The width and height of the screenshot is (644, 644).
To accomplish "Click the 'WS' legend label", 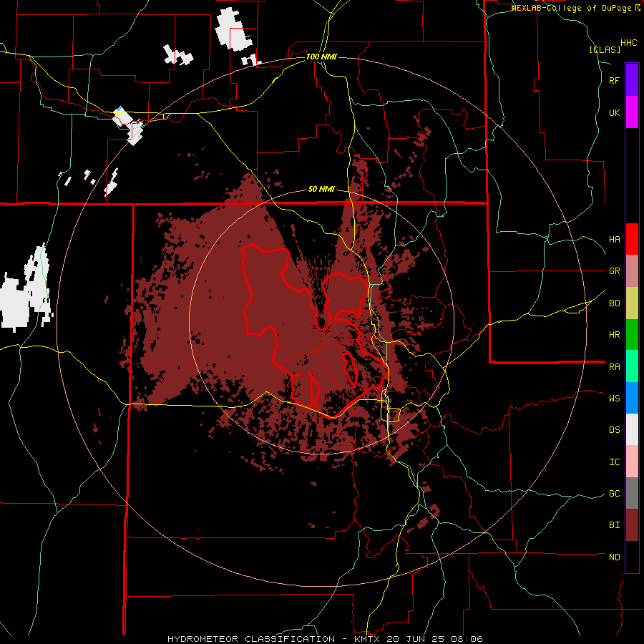I will click(x=614, y=398).
